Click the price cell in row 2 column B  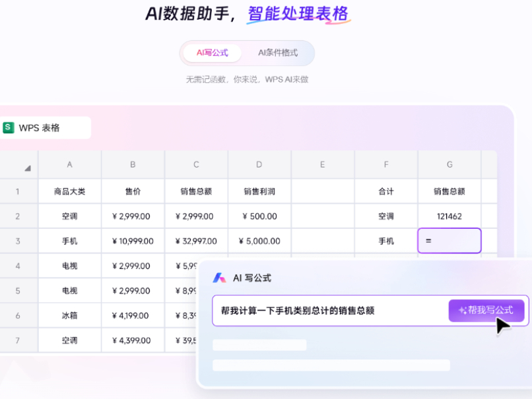coord(133,216)
